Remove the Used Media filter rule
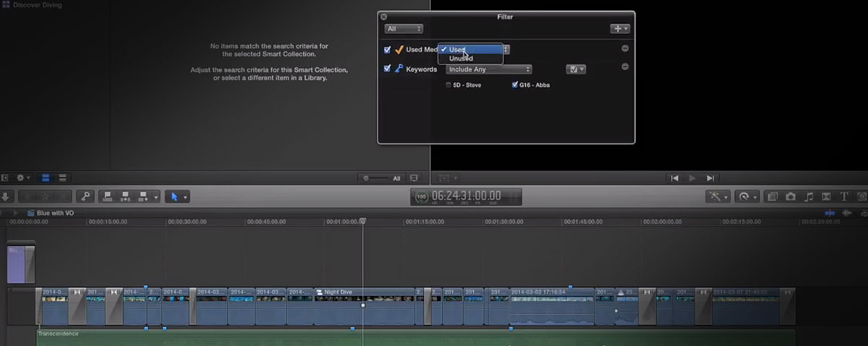 (625, 48)
